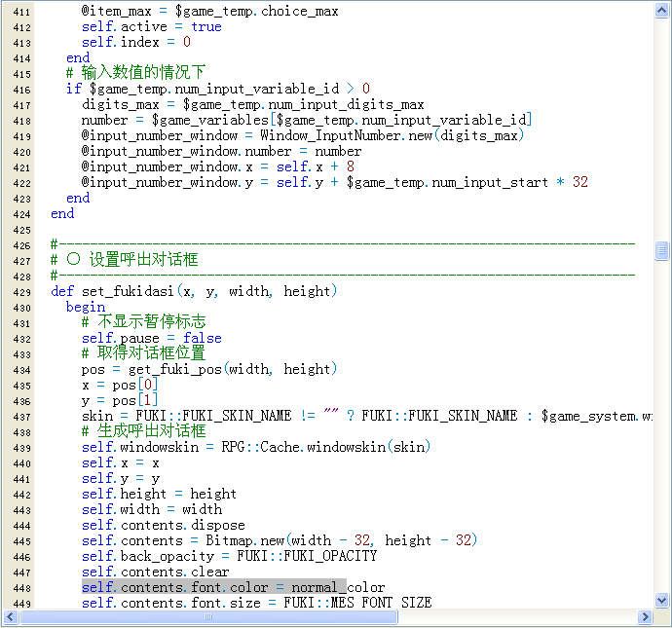Click the vertical scrollbar up arrow
The image size is (672, 628).
pyautogui.click(x=661, y=11)
